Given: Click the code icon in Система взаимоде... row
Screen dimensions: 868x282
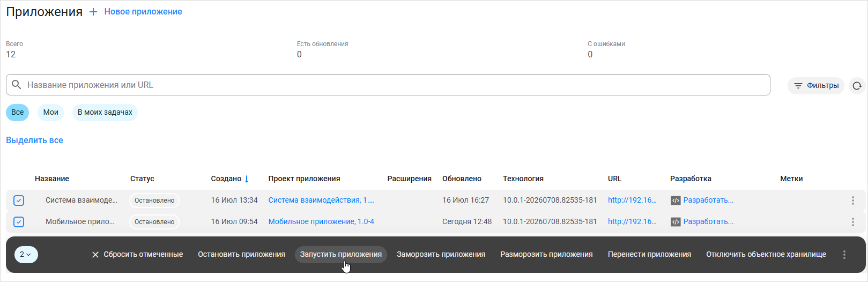Looking at the screenshot, I should 676,201.
